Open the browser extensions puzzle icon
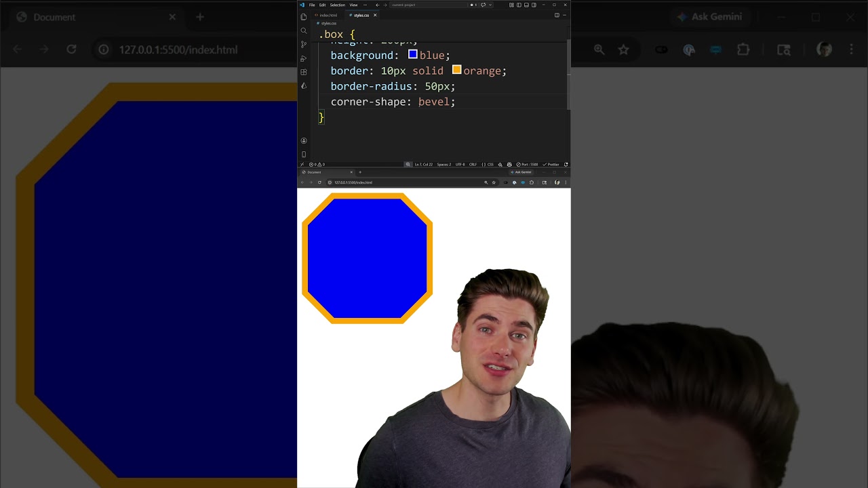 tap(532, 182)
